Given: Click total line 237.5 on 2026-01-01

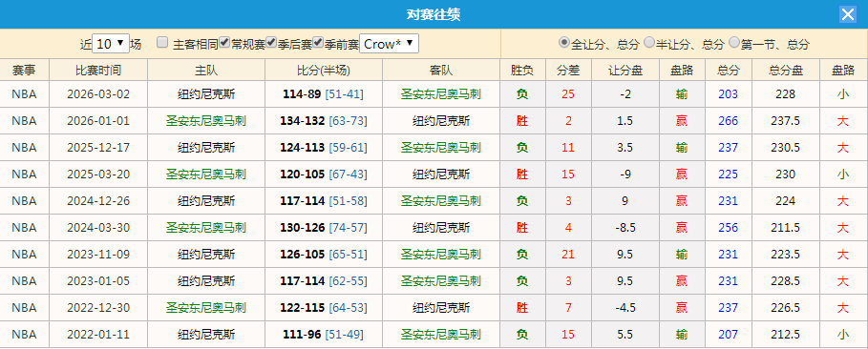Looking at the screenshot, I should (x=786, y=120).
